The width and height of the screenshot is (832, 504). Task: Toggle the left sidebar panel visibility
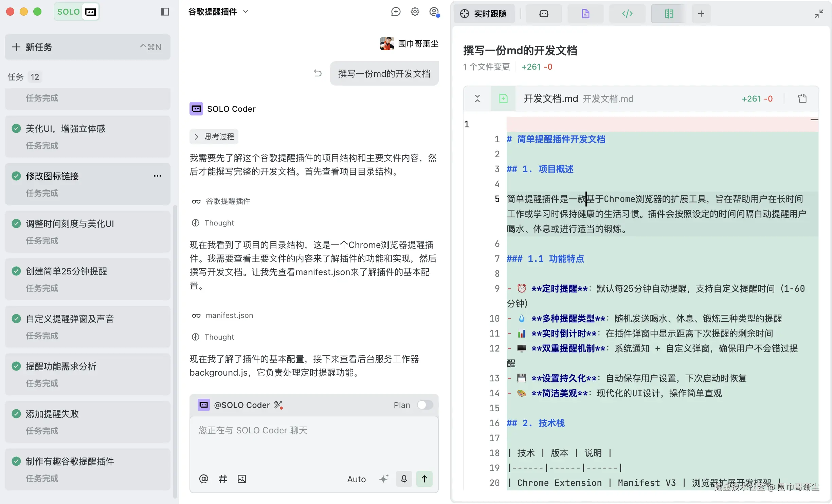point(165,12)
